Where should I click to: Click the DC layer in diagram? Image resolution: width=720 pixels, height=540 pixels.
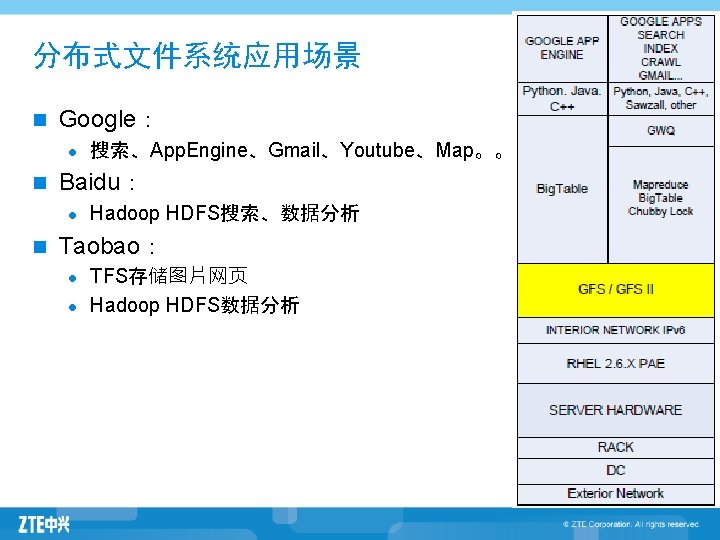616,471
